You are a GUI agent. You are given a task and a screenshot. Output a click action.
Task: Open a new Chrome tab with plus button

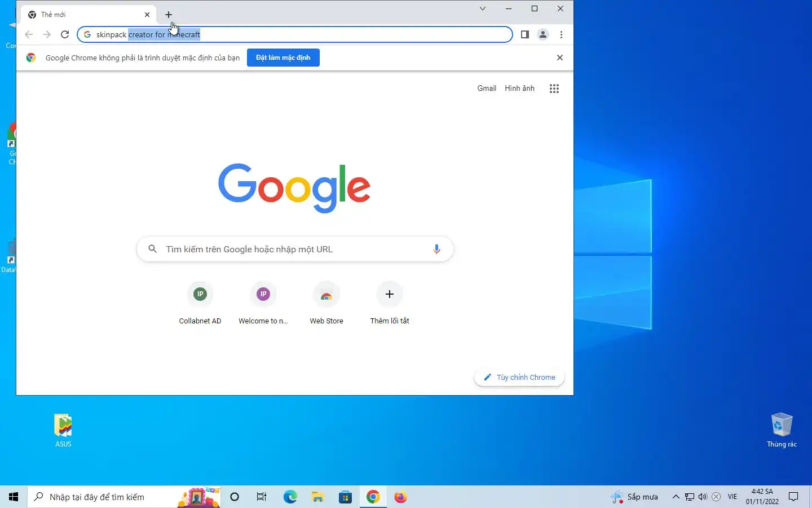(x=169, y=15)
